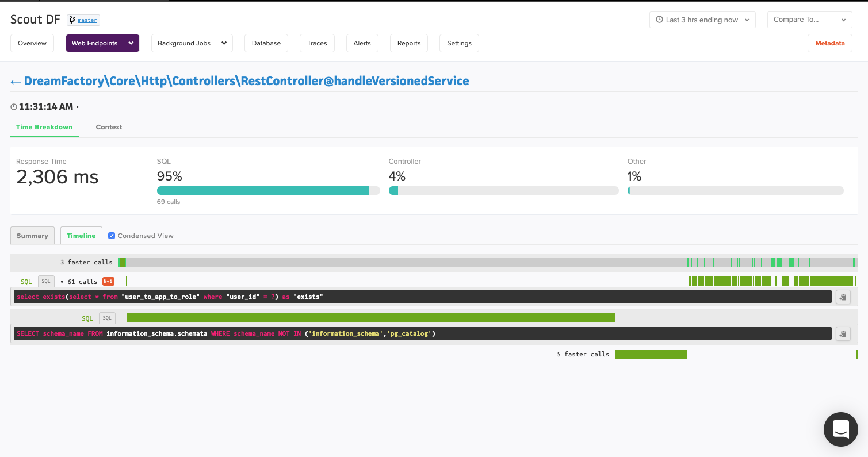Click the SQL tag on the schemata query row
The height and width of the screenshot is (457, 868).
pyautogui.click(x=107, y=318)
